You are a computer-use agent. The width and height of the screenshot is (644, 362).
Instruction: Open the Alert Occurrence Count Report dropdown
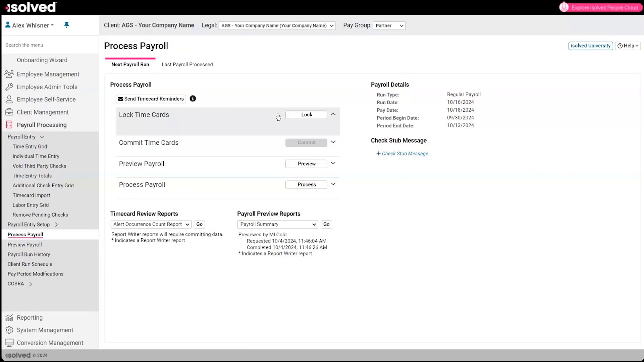[151, 224]
